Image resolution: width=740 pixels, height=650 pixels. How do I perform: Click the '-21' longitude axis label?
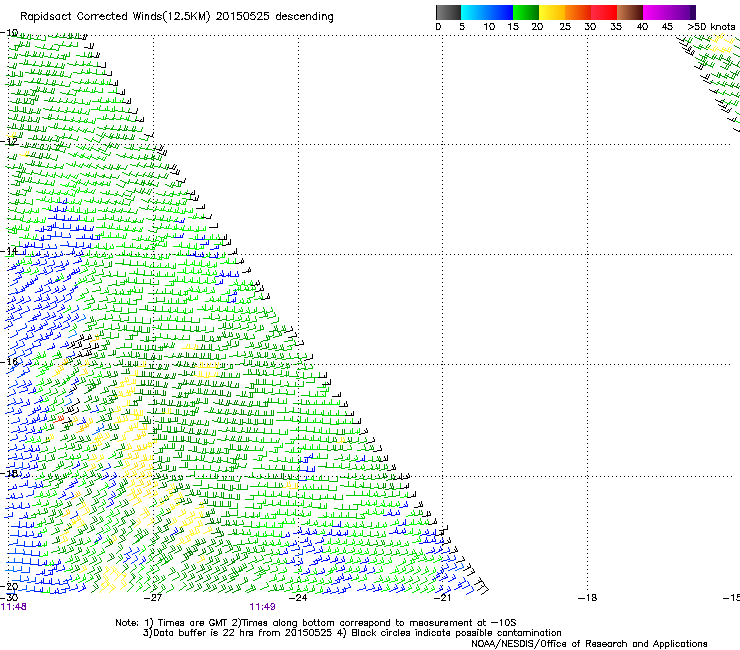[442, 598]
